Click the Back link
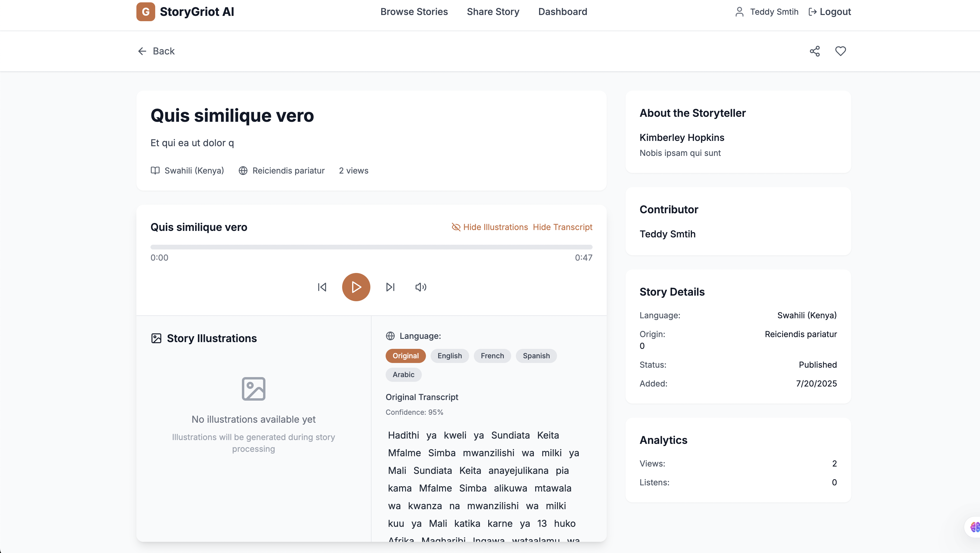This screenshot has width=980, height=553. pos(156,51)
